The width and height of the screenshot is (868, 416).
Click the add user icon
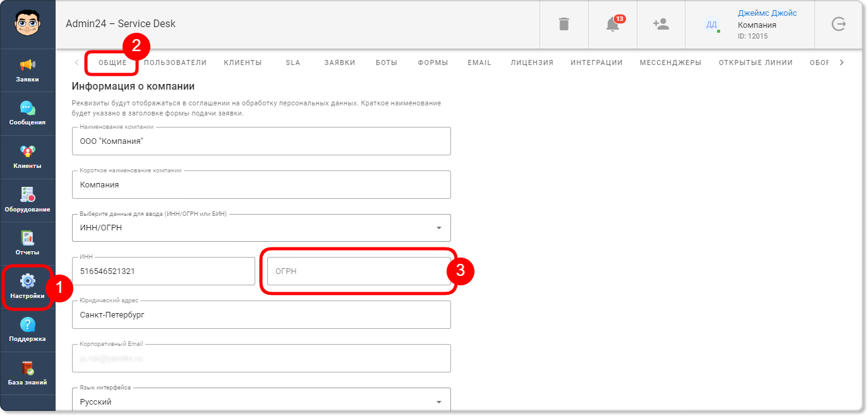pyautogui.click(x=661, y=24)
